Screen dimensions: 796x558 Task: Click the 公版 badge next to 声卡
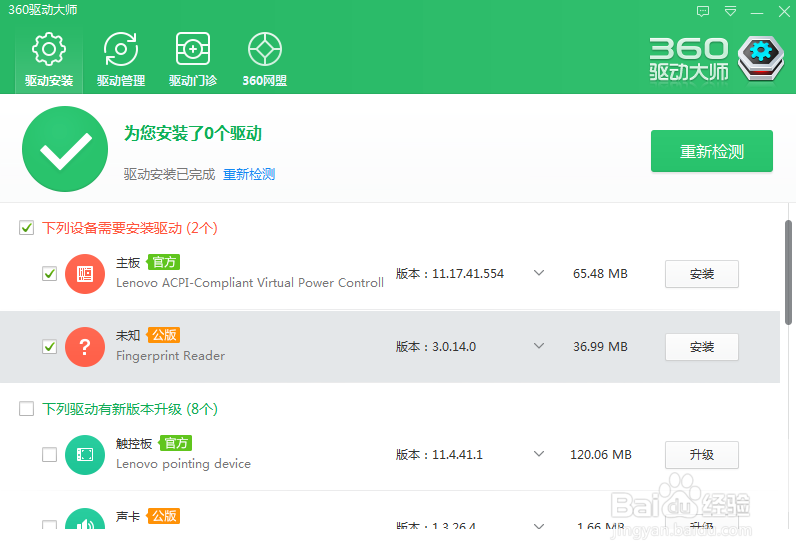163,516
